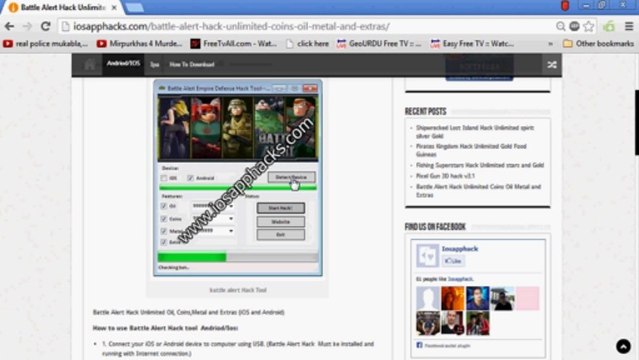This screenshot has width=639, height=360.
Task: Click the green device detection progress bar
Action: (238, 188)
